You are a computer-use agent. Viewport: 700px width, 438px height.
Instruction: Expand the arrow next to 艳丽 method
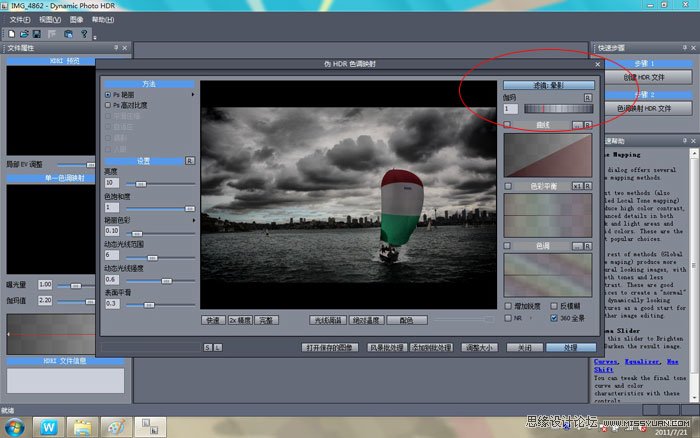click(x=193, y=95)
